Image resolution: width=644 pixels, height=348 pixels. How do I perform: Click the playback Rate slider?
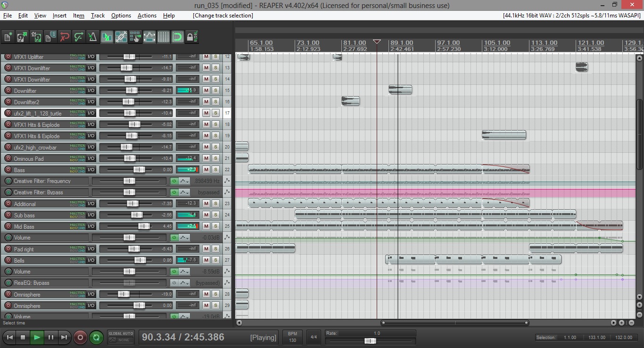click(370, 341)
